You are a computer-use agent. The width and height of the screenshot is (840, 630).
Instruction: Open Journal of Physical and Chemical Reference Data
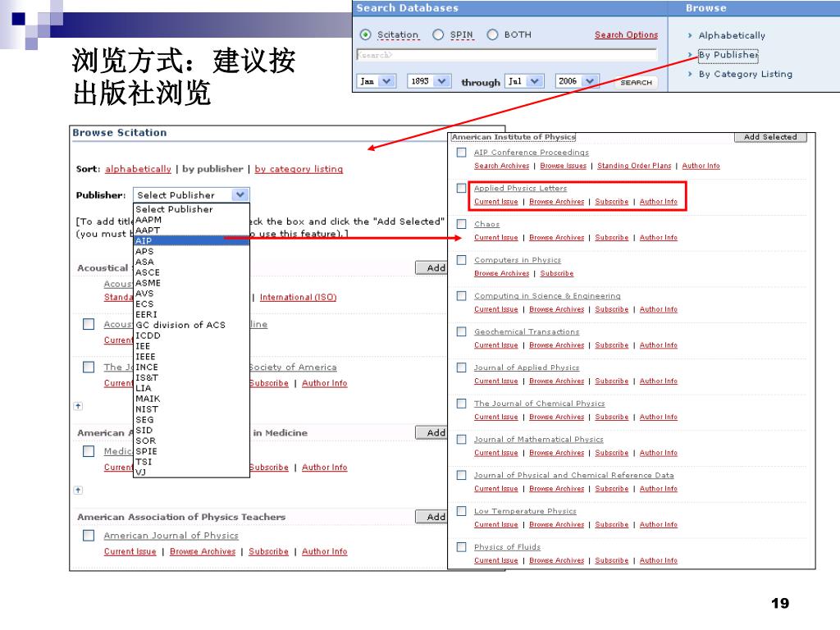click(x=573, y=476)
